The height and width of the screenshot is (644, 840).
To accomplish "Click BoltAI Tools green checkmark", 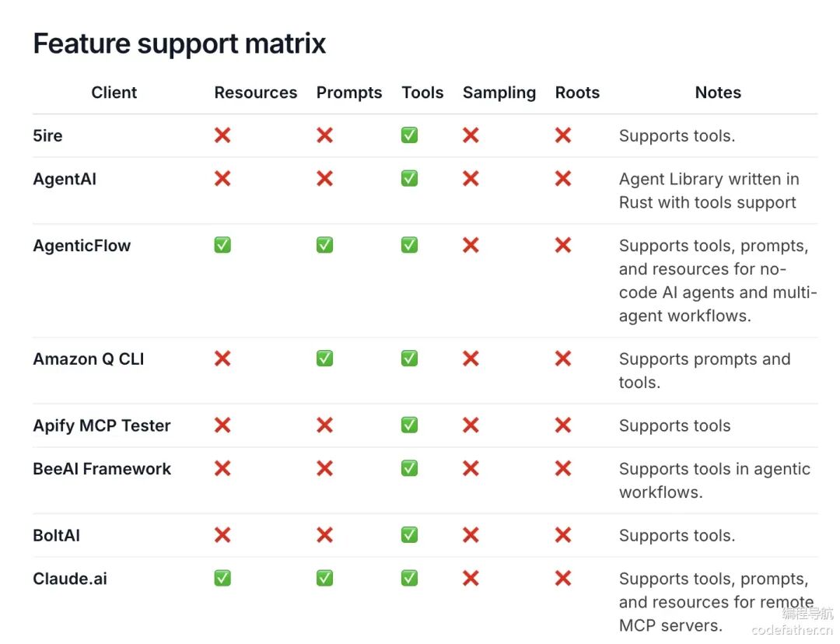I will [x=409, y=535].
